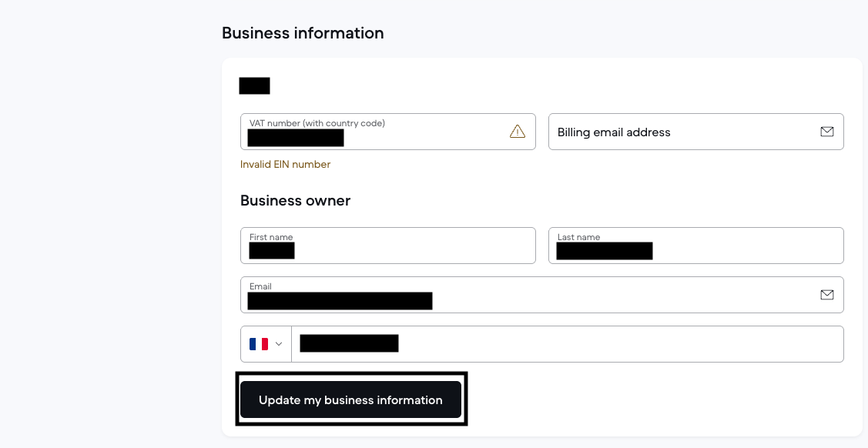This screenshot has height=448, width=868.
Task: Click the warning triangle icon in VAT field
Action: [x=518, y=132]
